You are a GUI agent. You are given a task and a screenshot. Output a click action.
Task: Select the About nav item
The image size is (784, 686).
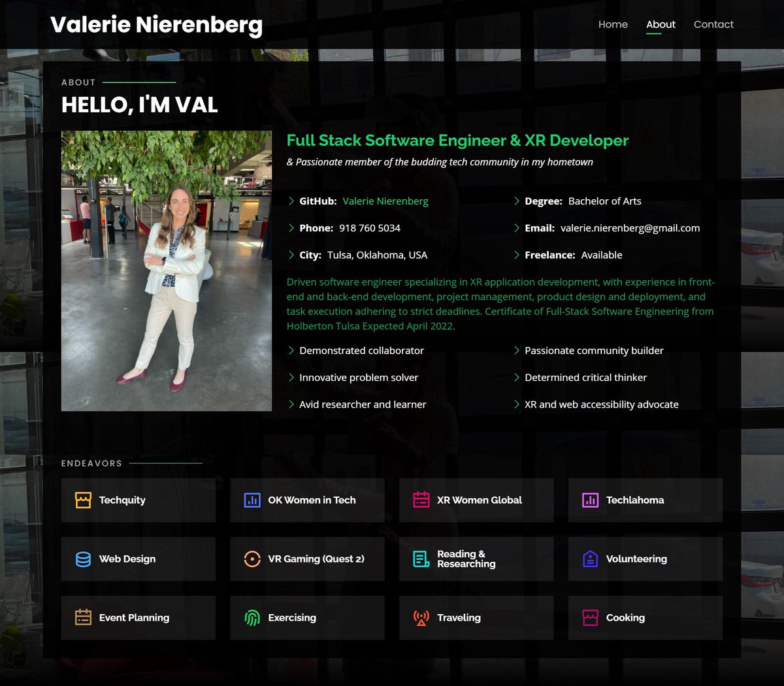661,24
